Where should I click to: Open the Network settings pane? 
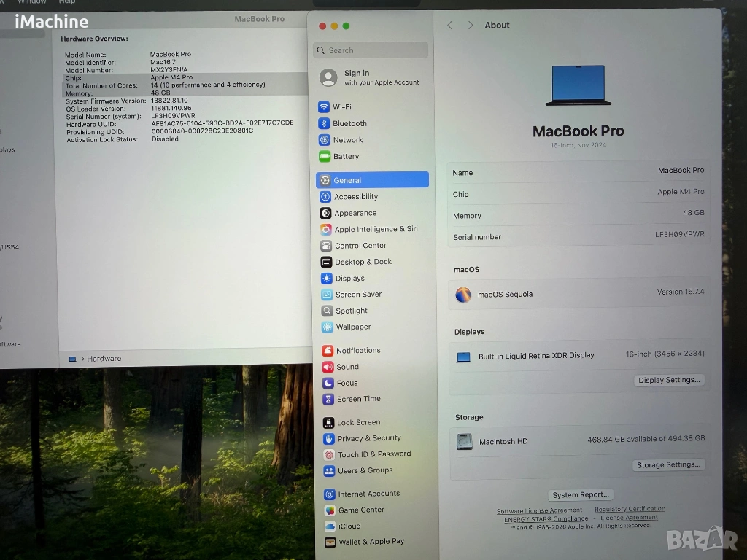pos(347,140)
